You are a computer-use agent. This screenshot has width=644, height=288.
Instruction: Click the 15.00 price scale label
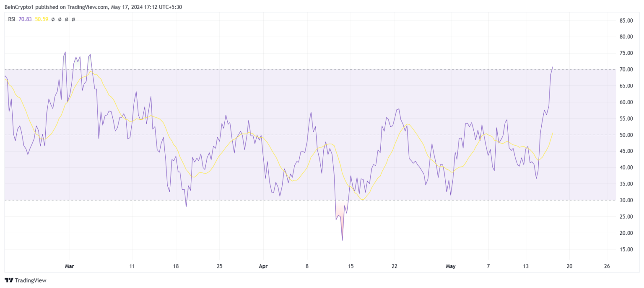pos(627,249)
